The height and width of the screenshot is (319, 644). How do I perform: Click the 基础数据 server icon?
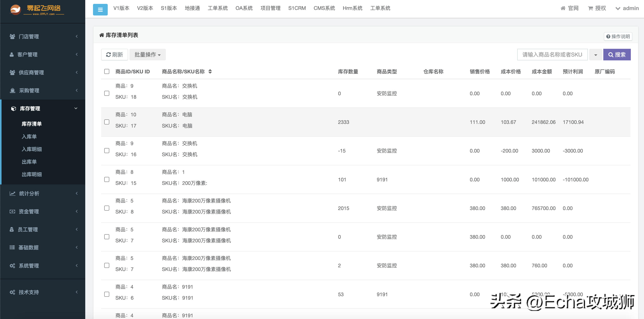(x=12, y=247)
